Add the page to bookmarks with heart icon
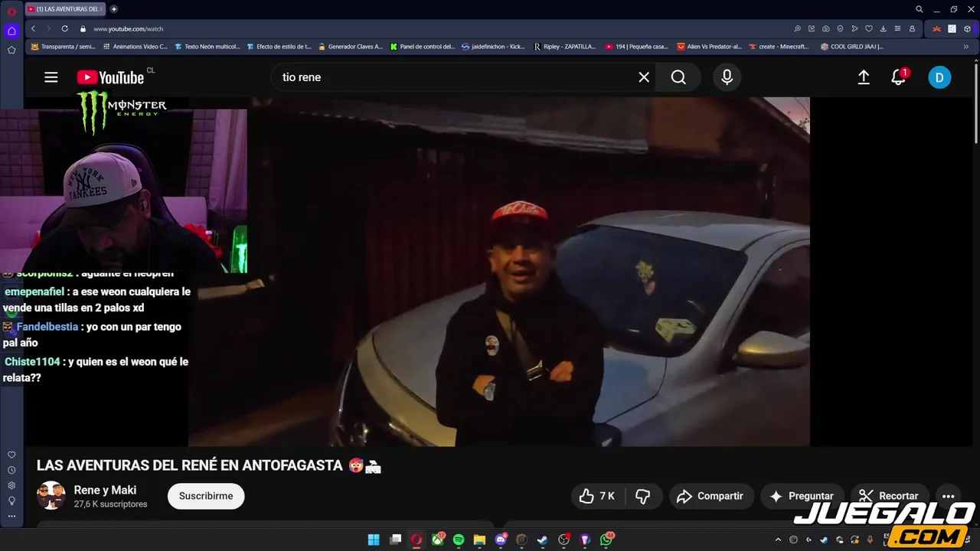This screenshot has width=980, height=551. 869,28
